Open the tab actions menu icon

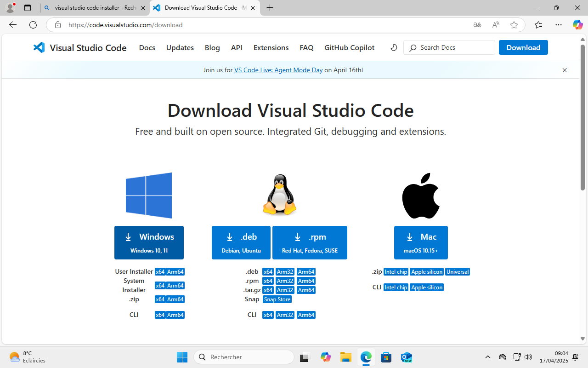click(x=28, y=8)
